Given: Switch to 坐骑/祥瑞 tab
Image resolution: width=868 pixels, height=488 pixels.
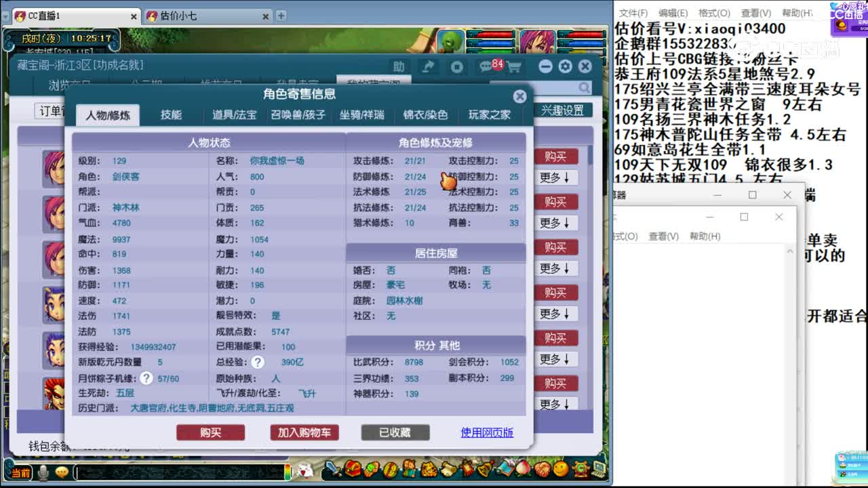Looking at the screenshot, I should [361, 115].
